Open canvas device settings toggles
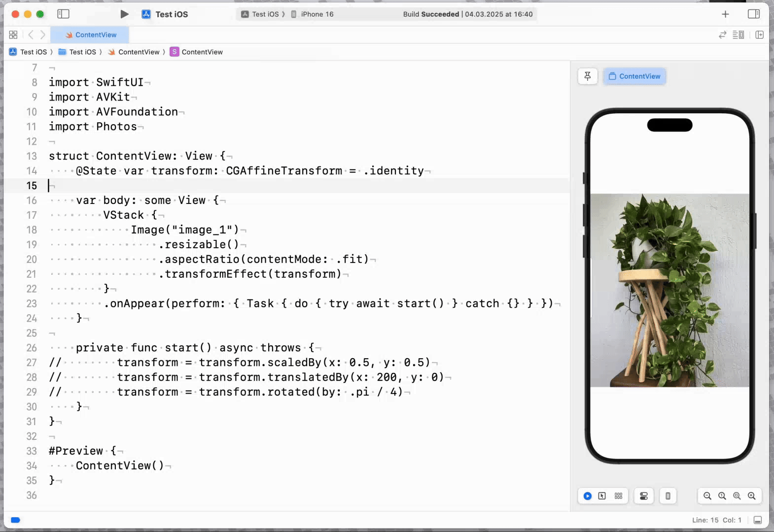The image size is (774, 532). (x=644, y=496)
